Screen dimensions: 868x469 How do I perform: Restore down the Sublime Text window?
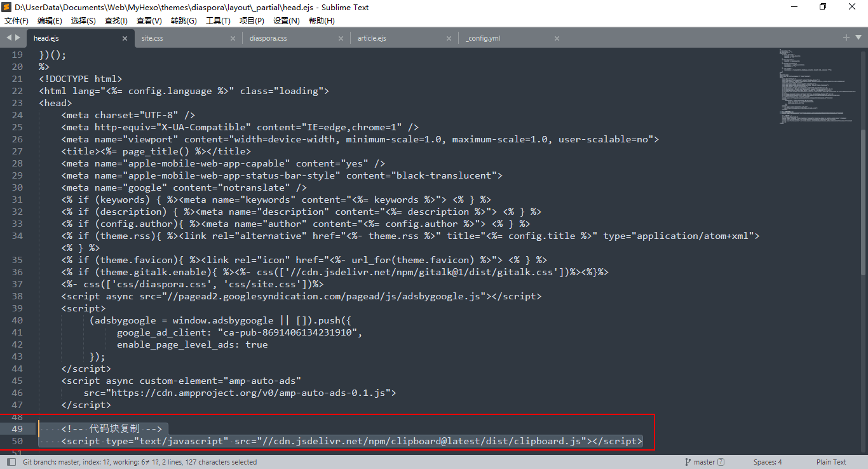tap(824, 7)
